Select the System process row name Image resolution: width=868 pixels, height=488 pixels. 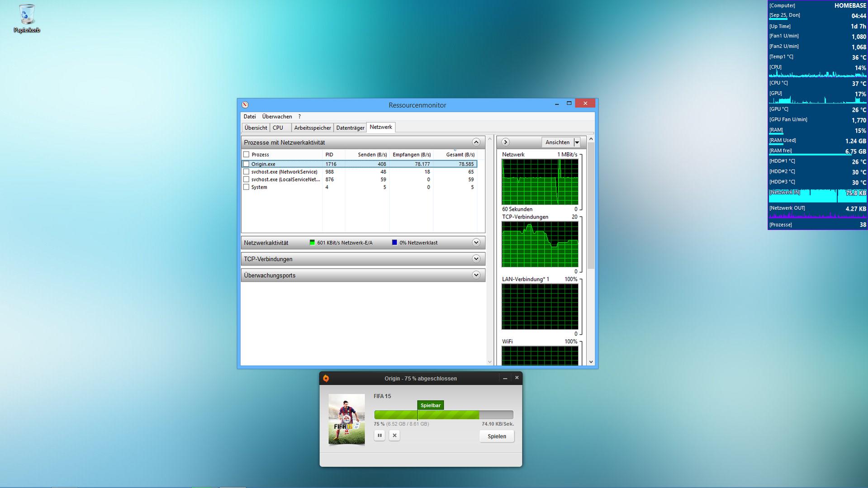(259, 187)
